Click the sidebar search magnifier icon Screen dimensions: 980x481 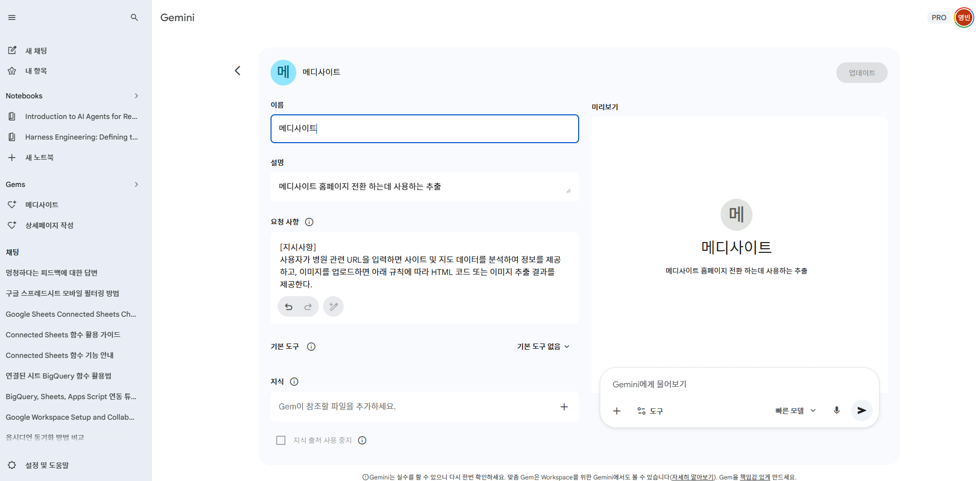[134, 18]
